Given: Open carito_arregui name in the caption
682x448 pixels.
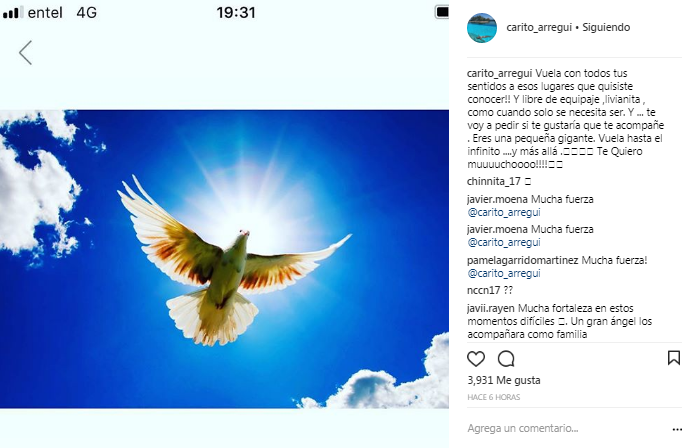Looking at the screenshot, I should click(x=500, y=73).
